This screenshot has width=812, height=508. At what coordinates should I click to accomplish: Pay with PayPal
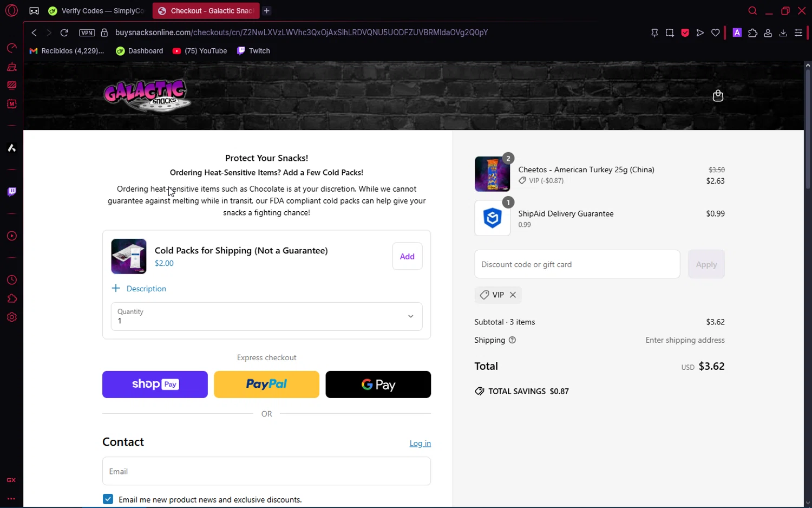point(266,385)
